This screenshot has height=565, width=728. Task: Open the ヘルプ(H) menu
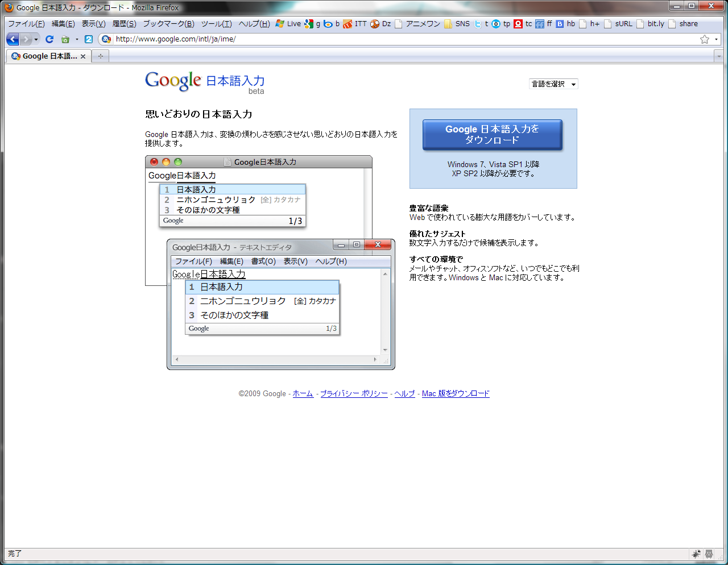click(x=254, y=24)
